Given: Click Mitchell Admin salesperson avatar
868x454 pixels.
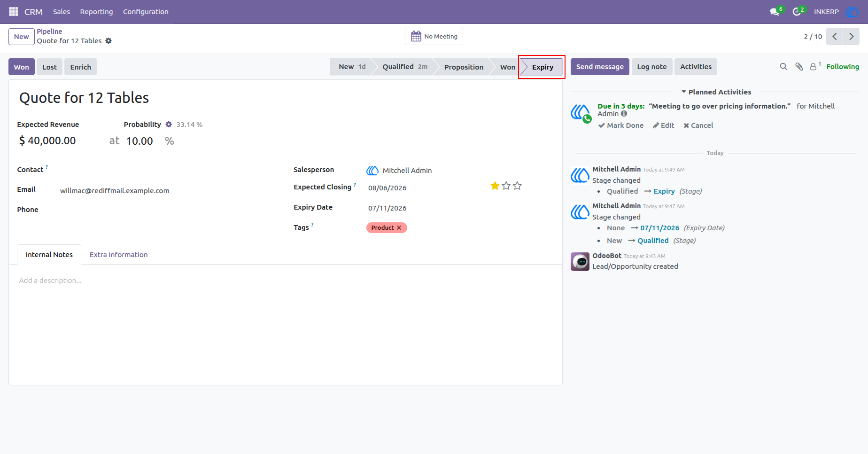Looking at the screenshot, I should 372,170.
